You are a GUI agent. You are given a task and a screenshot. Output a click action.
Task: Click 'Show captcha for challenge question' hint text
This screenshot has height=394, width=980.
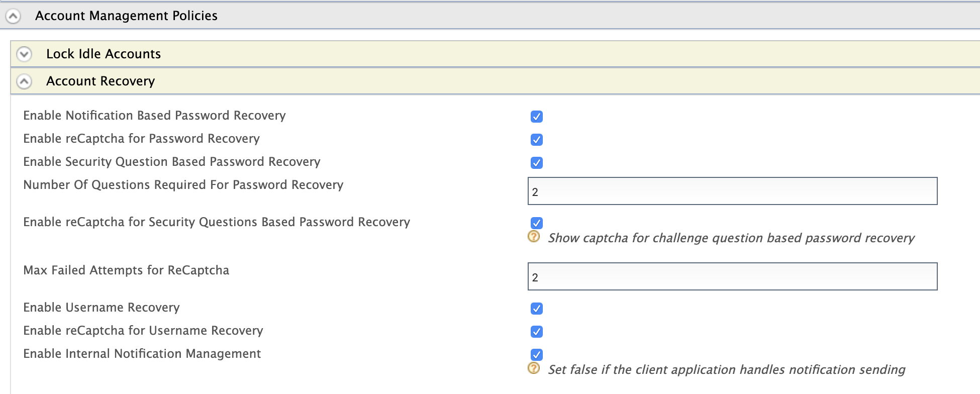pyautogui.click(x=731, y=238)
